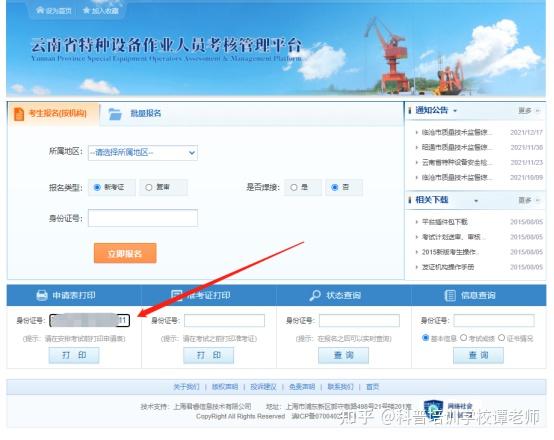554x440 pixels.
Task: Click the magnifier icon beside 状态查询
Action: [x=314, y=295]
